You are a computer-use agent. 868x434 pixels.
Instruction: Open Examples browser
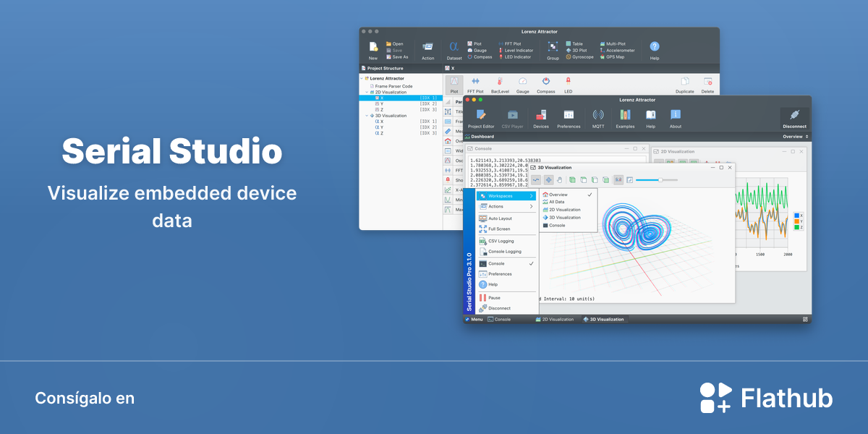pyautogui.click(x=625, y=118)
